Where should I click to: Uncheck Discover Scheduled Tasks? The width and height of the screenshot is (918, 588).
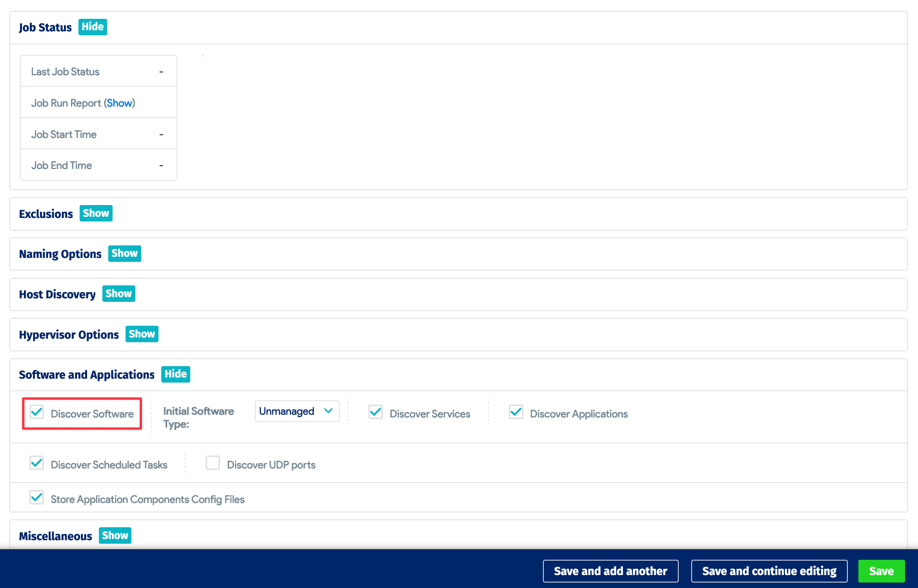coord(37,463)
